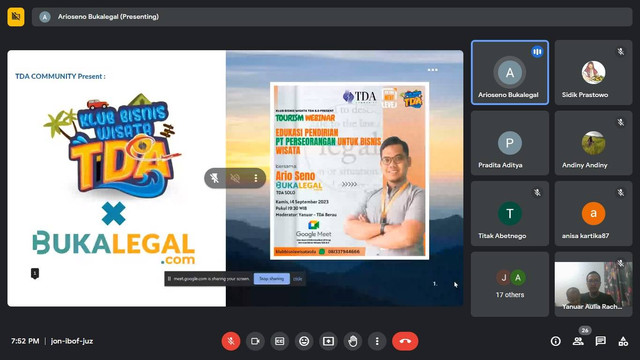Raise your hand in the meeting
Image resolution: width=640 pixels, height=360 pixels.
tap(353, 341)
